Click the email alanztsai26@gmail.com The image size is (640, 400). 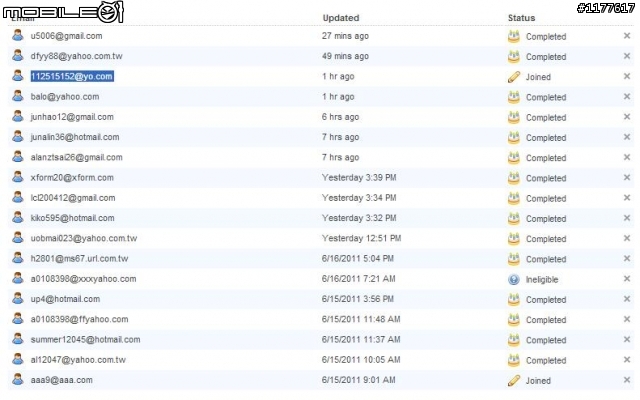tap(76, 157)
